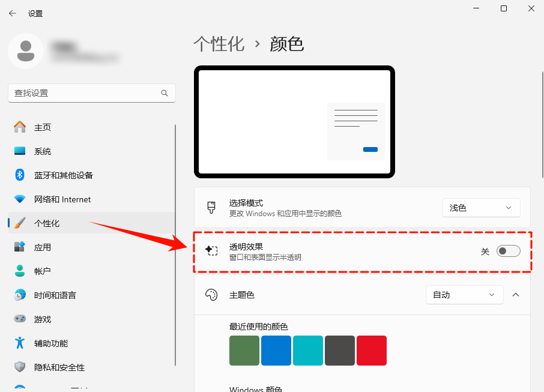Select the red color swatch under 最近使用的颜色
Viewport: 544px width, 392px height.
point(371,351)
